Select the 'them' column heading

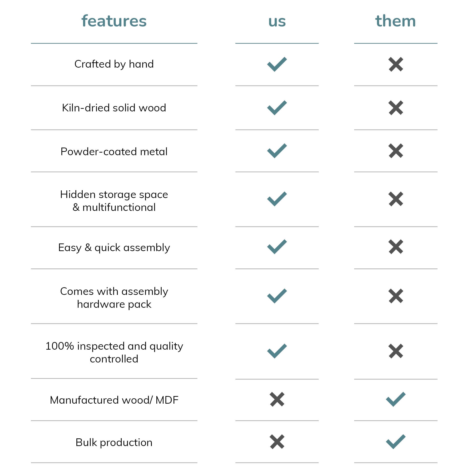click(x=395, y=21)
